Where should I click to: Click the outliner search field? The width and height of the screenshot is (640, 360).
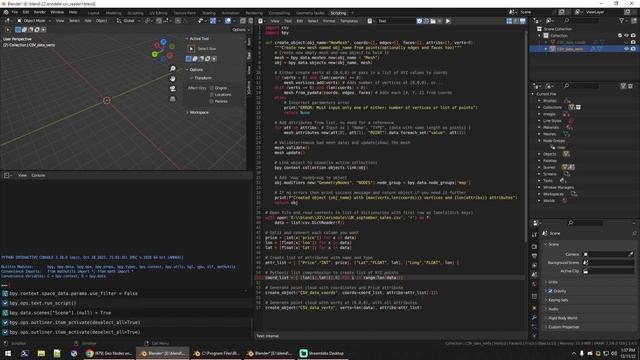[x=582, y=20]
